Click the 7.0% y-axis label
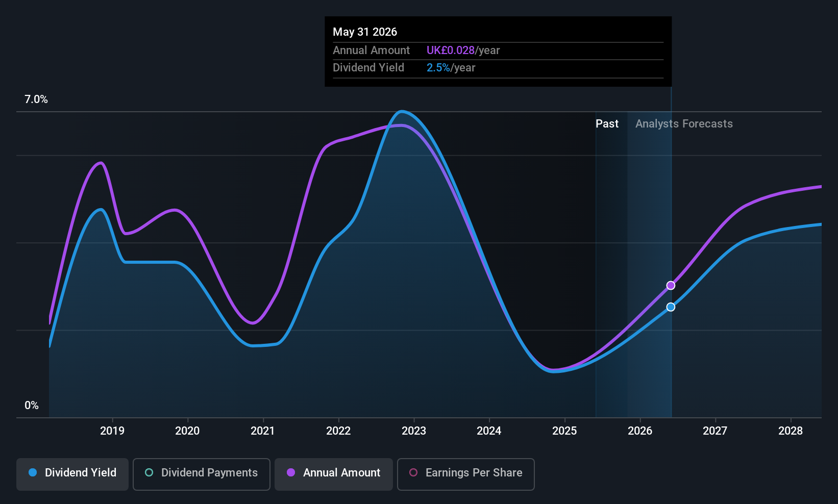 36,99
